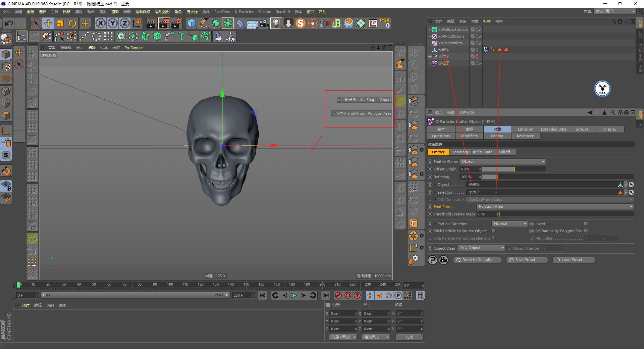Toggle the green enable checkmark on xpFollowSurface
Screen dimensions: 644x349
tap(480, 30)
